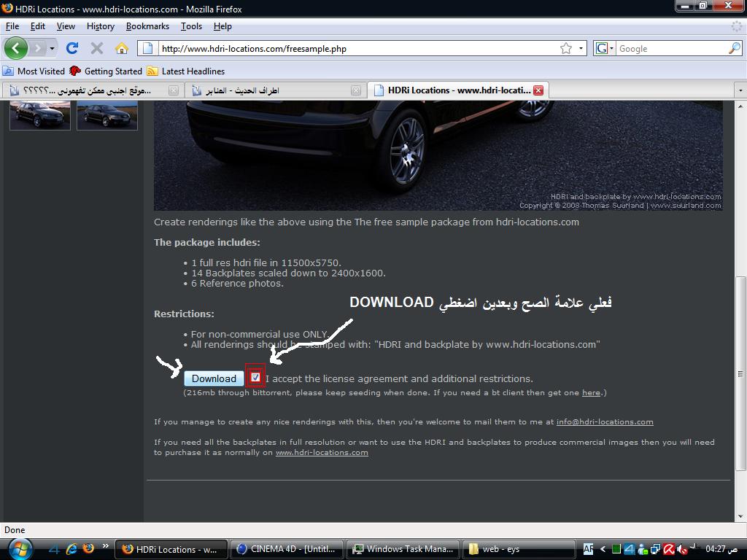Expand the Quick Launch overflow chevron

pos(105,545)
